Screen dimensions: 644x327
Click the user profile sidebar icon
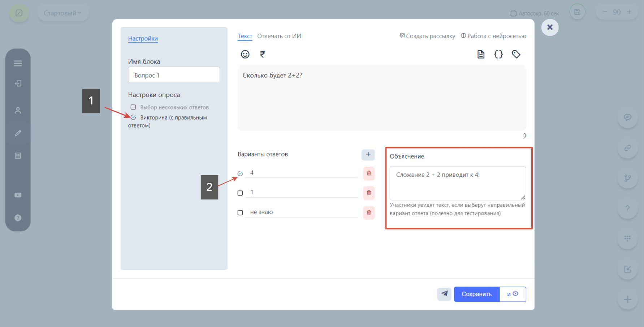[x=18, y=111]
